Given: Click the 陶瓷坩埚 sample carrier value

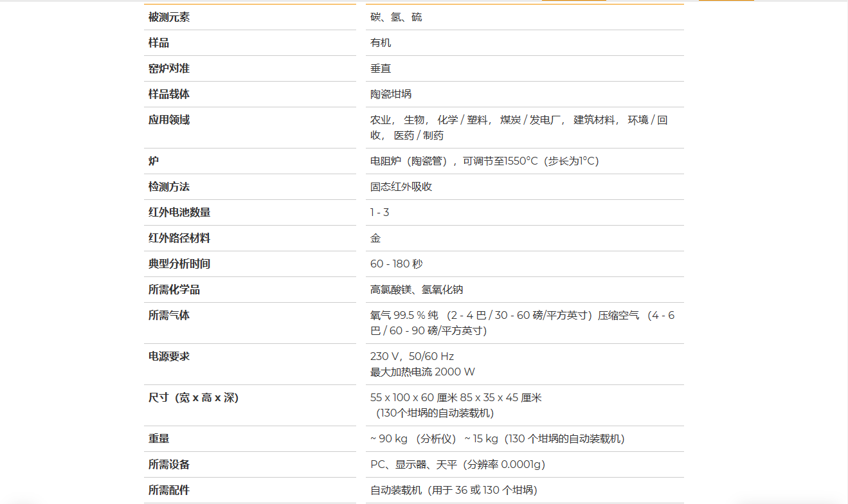Looking at the screenshot, I should [x=391, y=94].
